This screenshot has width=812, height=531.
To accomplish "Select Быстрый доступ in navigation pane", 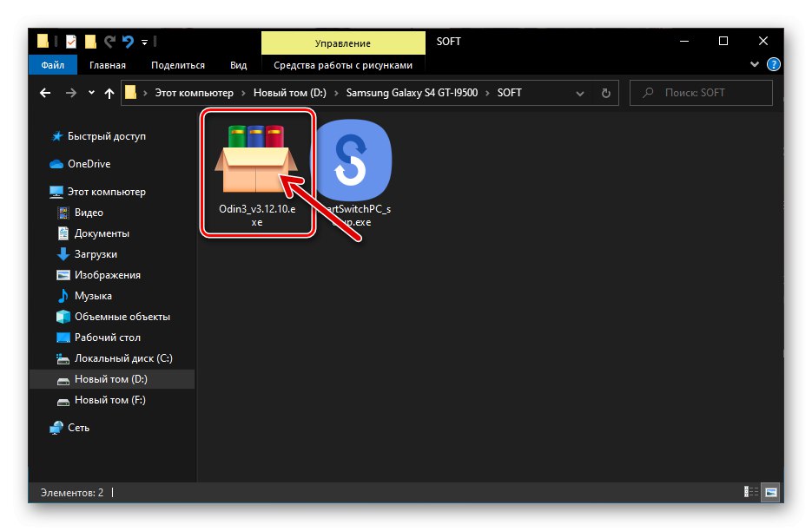I will pyautogui.click(x=106, y=136).
